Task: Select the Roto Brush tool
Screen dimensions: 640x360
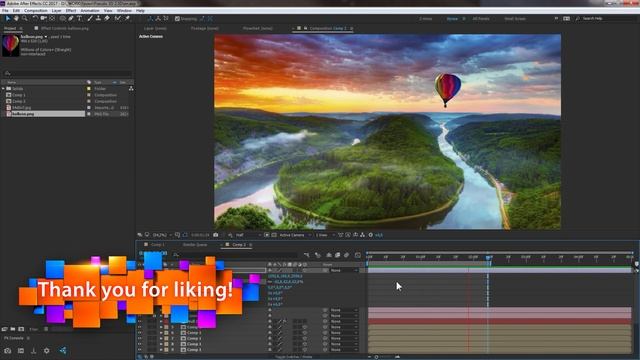Action: 118,18
